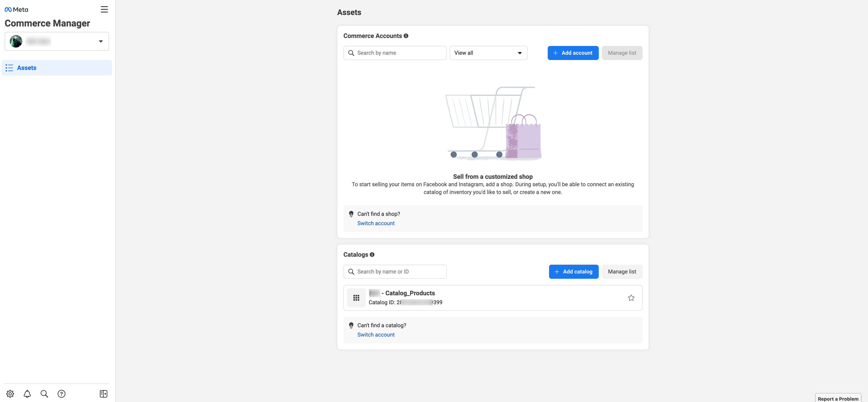The width and height of the screenshot is (868, 402).
Task: Click Manage list in Catalogs
Action: 622,272
